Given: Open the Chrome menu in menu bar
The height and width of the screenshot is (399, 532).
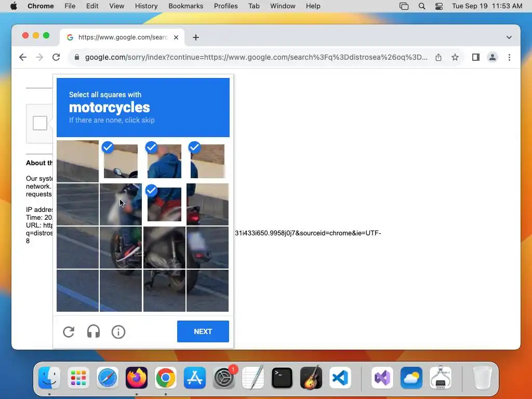Looking at the screenshot, I should coord(41,6).
